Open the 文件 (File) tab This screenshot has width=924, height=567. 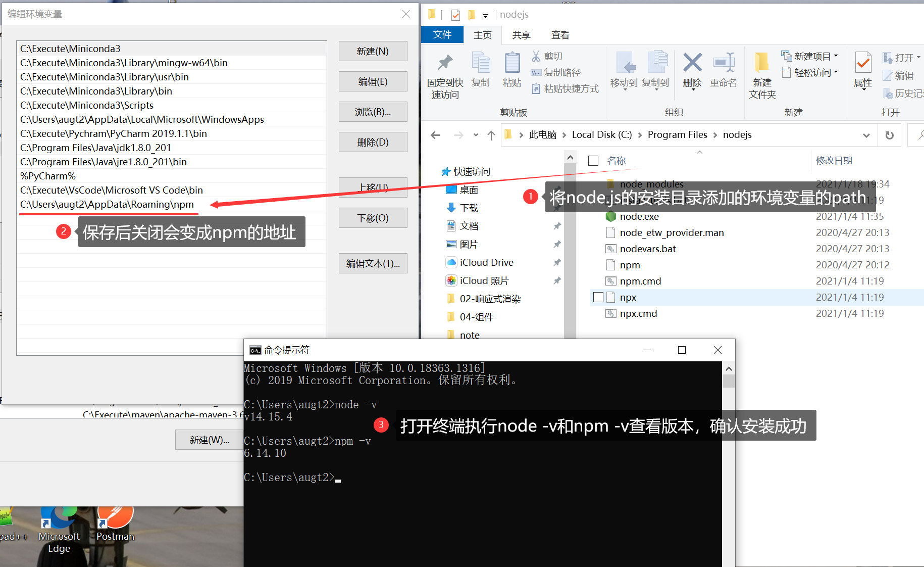(x=442, y=34)
